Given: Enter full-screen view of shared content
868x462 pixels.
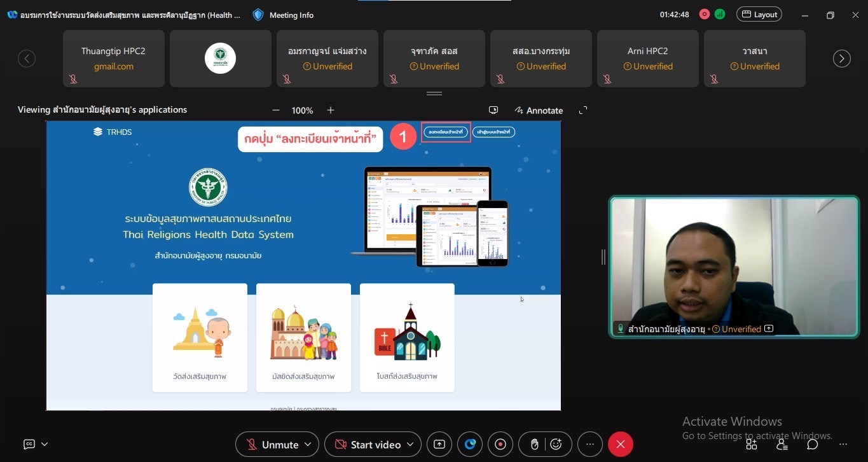Looking at the screenshot, I should point(583,110).
